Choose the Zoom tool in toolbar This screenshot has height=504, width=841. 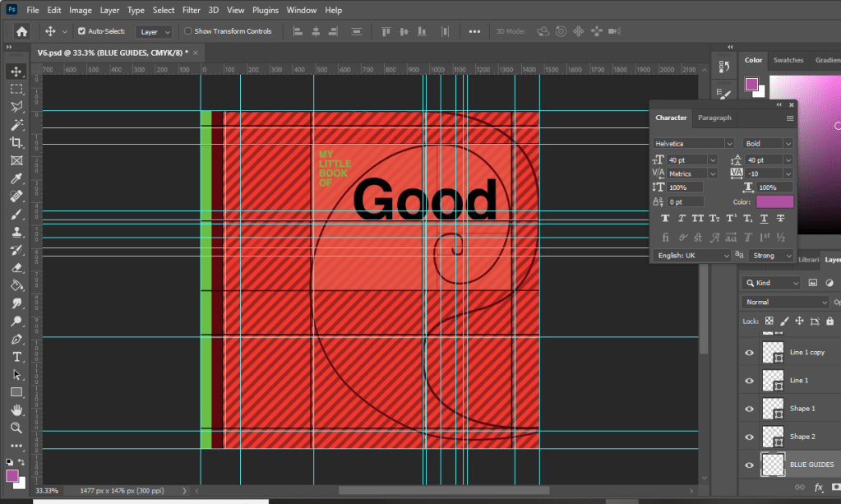click(x=16, y=428)
